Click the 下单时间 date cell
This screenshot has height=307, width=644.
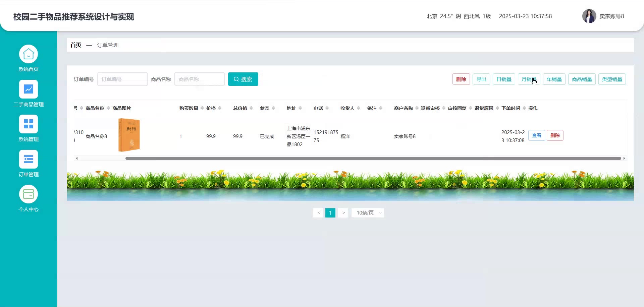point(513,136)
